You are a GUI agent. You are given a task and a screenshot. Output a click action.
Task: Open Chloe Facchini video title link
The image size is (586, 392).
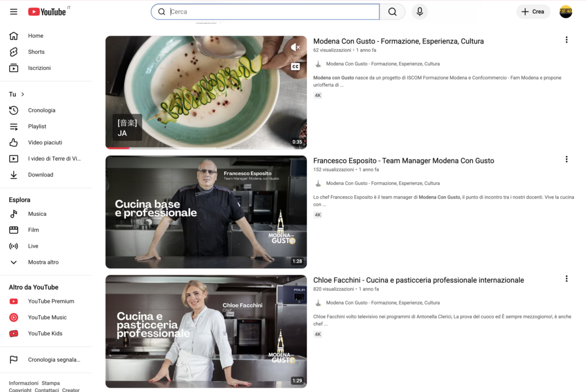pos(418,280)
